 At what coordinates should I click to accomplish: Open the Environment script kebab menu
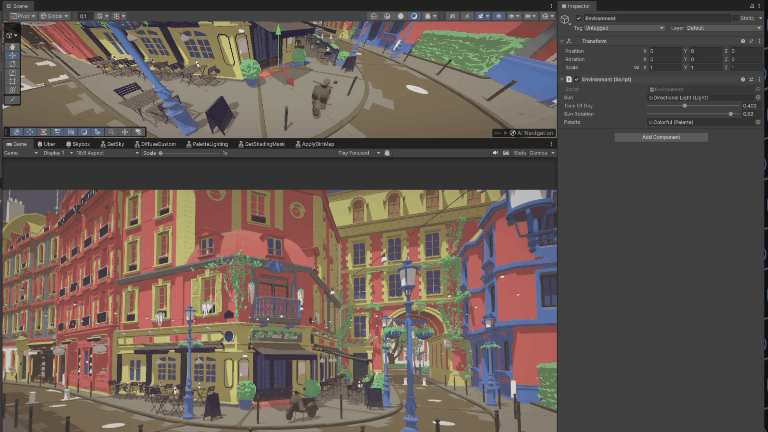[x=759, y=79]
